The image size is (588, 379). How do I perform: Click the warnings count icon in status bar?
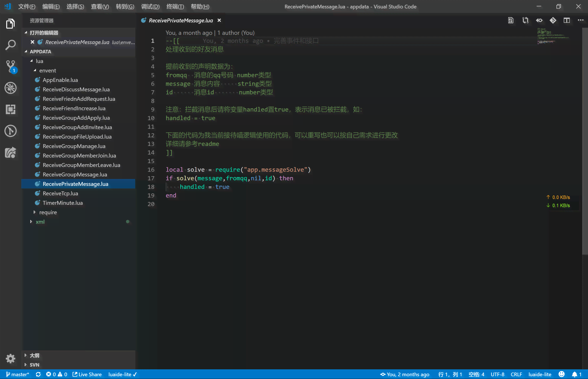click(x=62, y=374)
